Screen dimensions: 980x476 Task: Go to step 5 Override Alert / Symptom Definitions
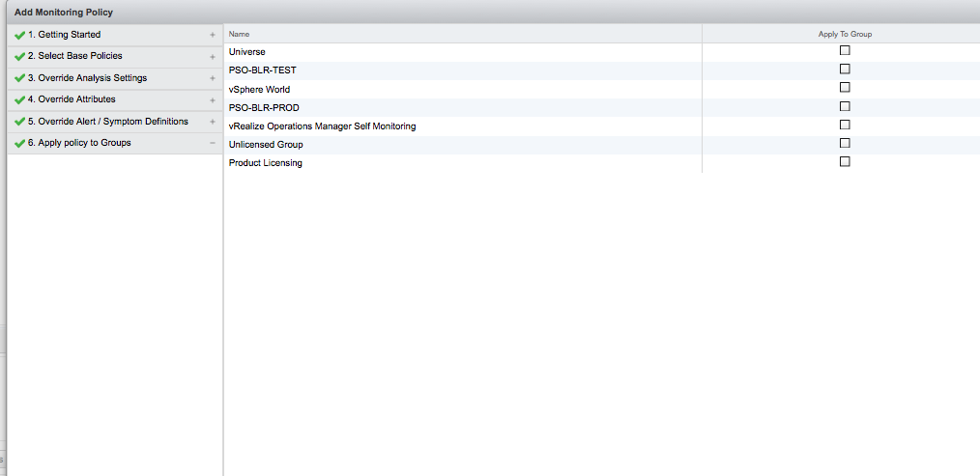point(107,122)
